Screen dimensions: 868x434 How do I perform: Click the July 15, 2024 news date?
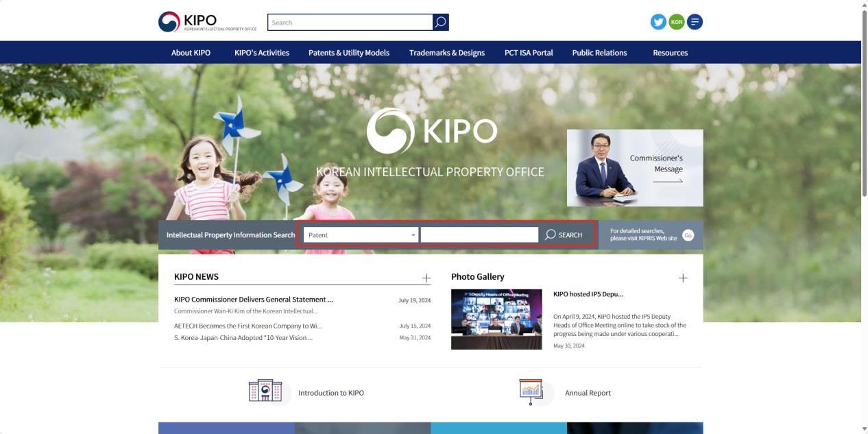(415, 326)
